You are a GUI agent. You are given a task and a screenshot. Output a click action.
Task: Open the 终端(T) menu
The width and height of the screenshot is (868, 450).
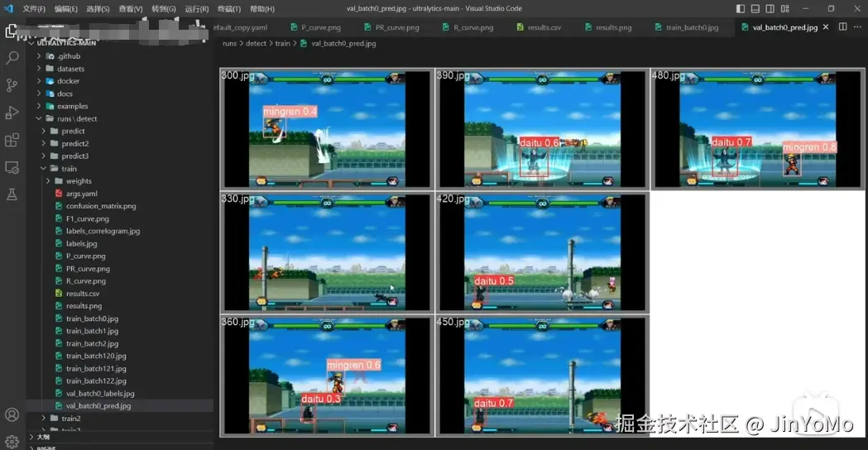[x=228, y=9]
